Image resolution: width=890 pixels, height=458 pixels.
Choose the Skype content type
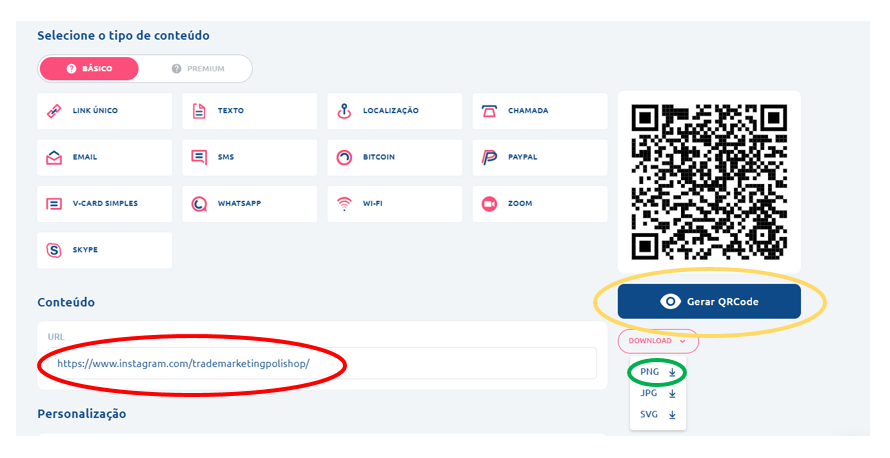104,250
